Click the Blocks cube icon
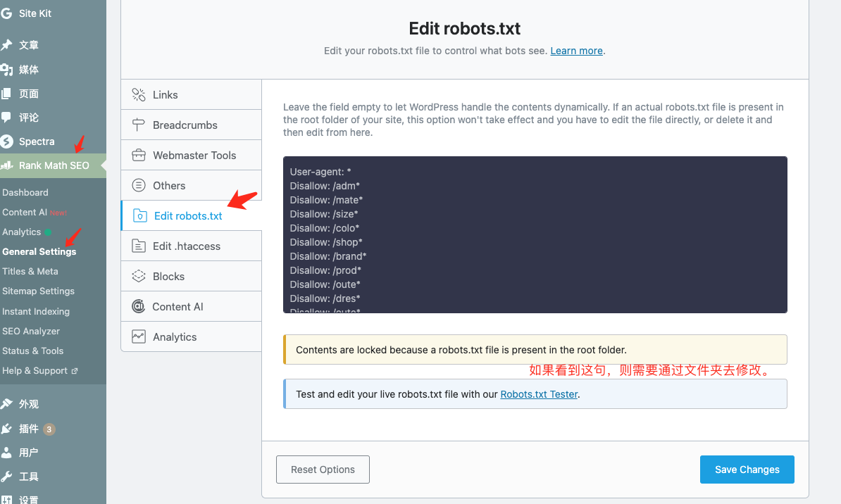Viewport: 841px width, 504px height. click(139, 277)
